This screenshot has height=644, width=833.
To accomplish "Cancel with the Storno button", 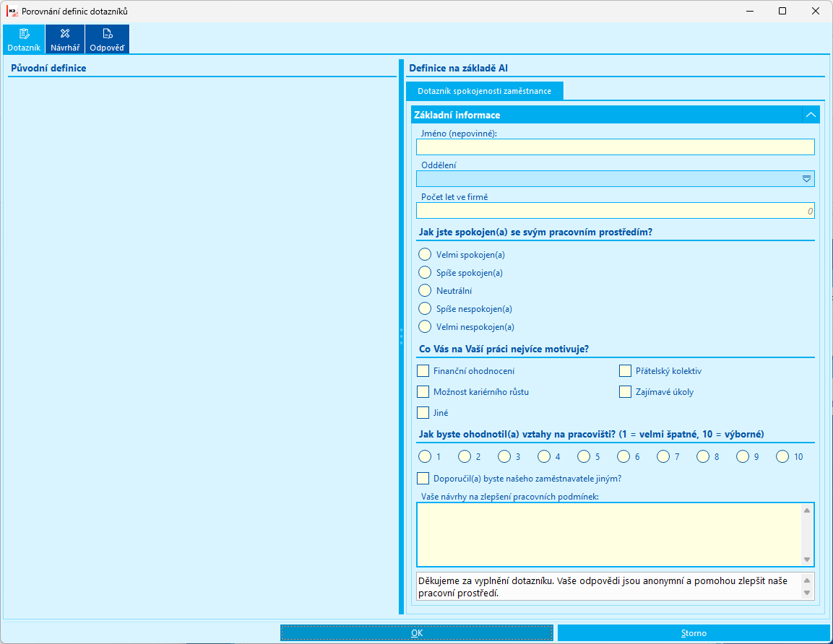I will point(694,633).
